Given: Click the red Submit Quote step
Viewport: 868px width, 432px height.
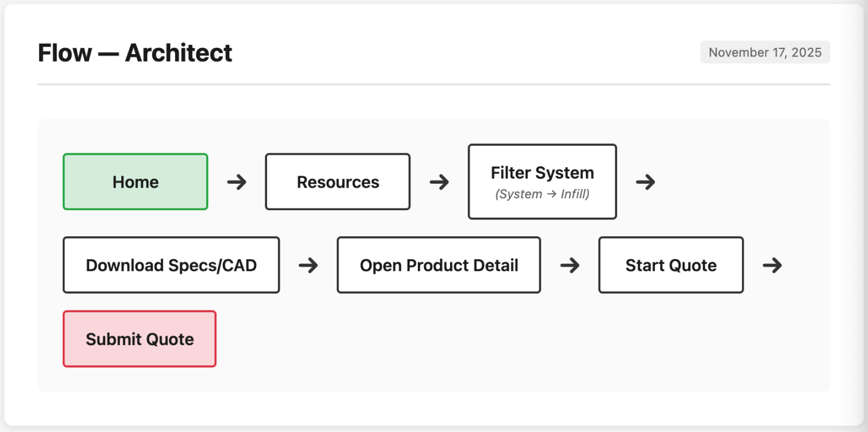Looking at the screenshot, I should pos(139,339).
